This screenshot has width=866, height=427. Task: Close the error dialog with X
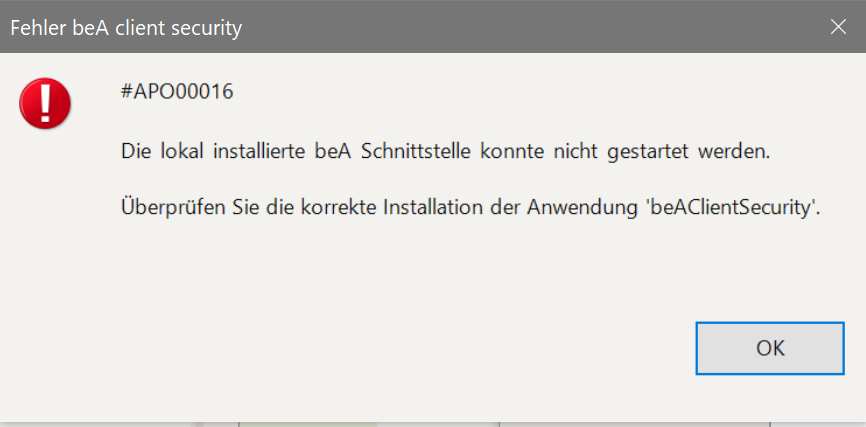pos(838,27)
